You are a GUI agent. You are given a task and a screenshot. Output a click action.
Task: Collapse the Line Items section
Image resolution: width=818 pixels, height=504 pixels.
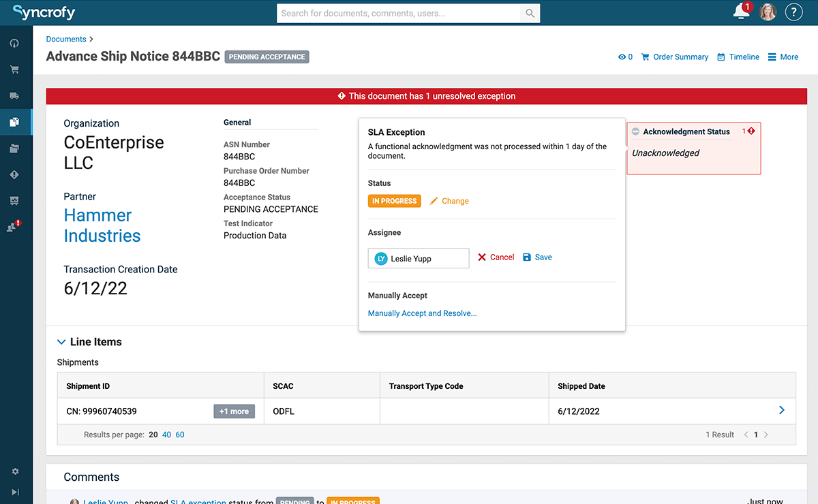(x=61, y=342)
